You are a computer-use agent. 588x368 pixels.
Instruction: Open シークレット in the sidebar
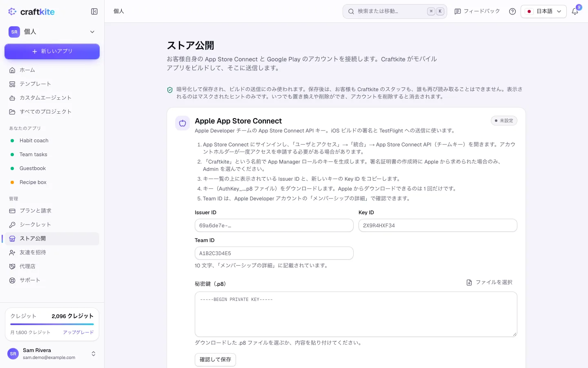(52, 224)
